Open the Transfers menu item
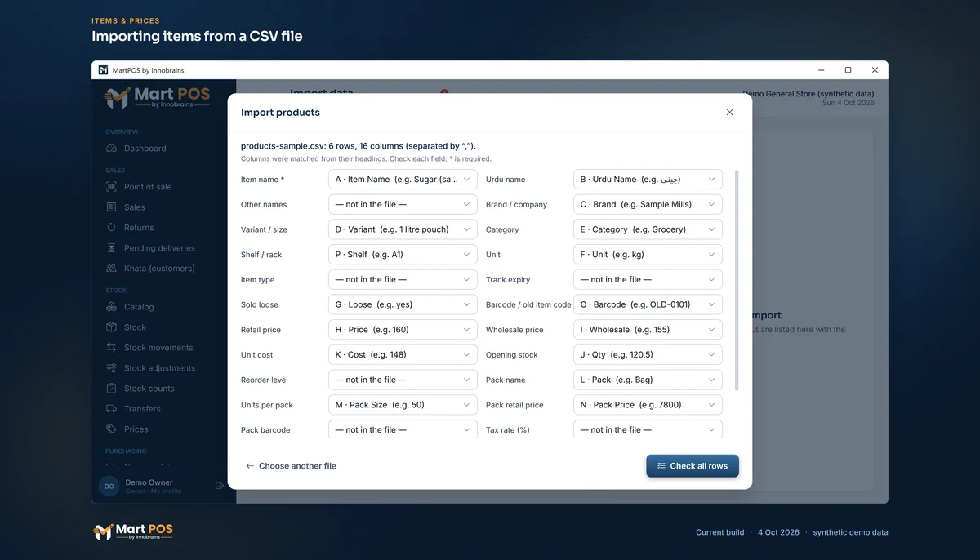Screen dimensions: 980x560 [142, 409]
